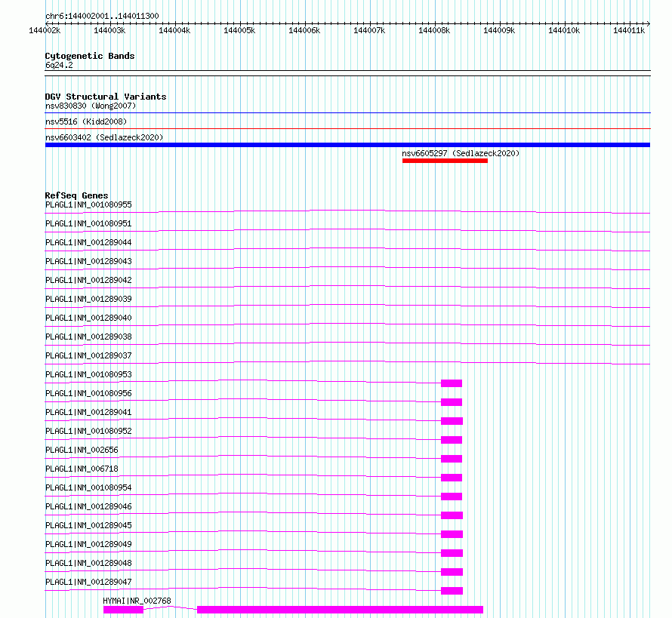Select transcript PLAGL1|NM_006718

tap(82, 469)
